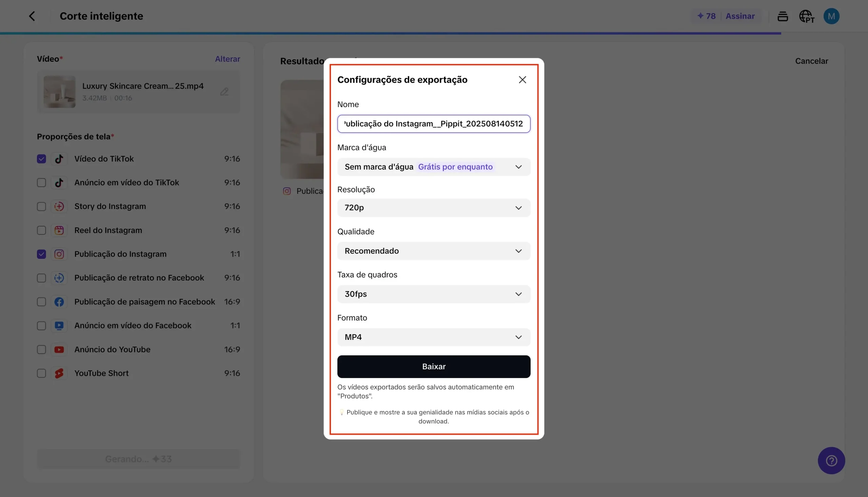The width and height of the screenshot is (868, 497).
Task: Click the Nome text input field
Action: coord(433,124)
